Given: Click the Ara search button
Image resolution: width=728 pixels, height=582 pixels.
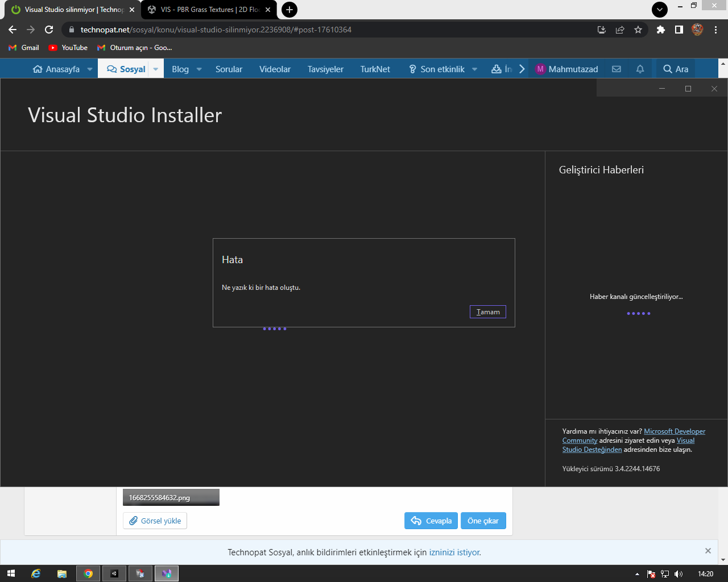Looking at the screenshot, I should click(676, 69).
